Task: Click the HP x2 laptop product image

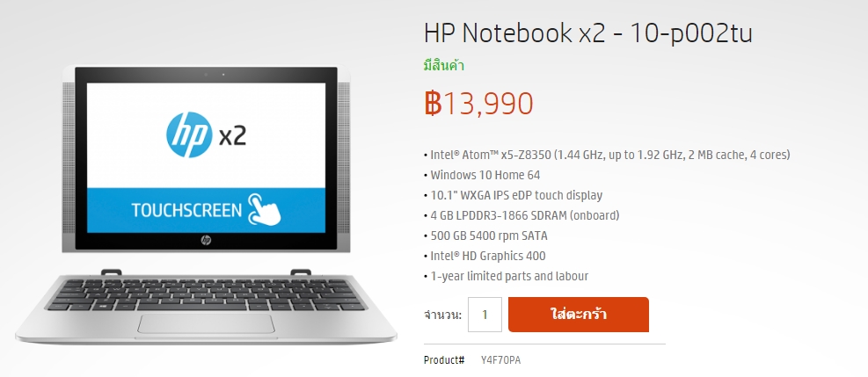Action: tap(206, 205)
